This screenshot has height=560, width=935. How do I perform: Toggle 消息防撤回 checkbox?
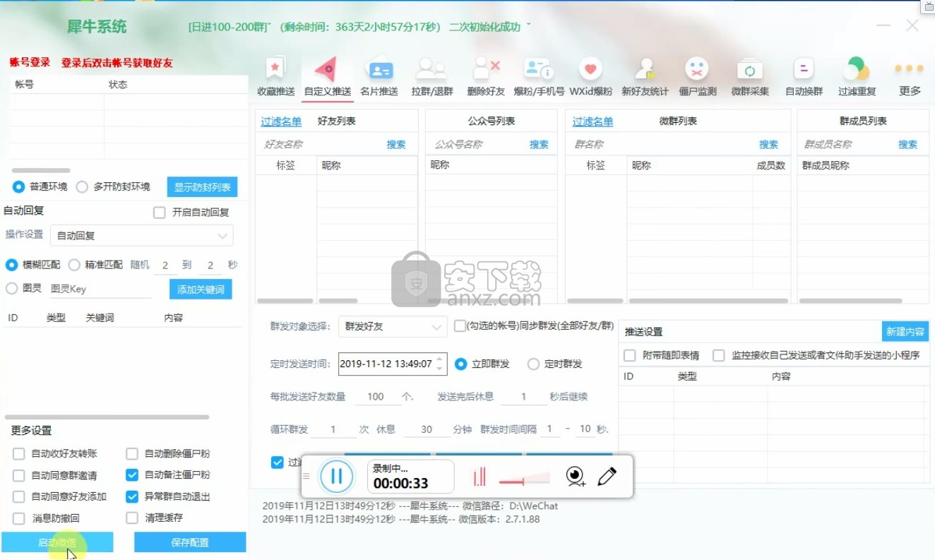pyautogui.click(x=18, y=518)
